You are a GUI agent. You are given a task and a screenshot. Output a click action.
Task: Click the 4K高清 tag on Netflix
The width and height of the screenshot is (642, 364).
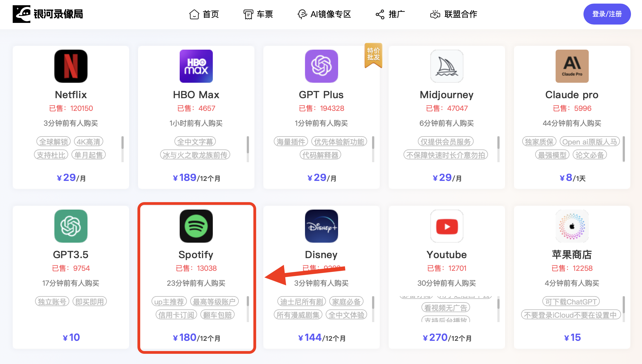tap(88, 142)
